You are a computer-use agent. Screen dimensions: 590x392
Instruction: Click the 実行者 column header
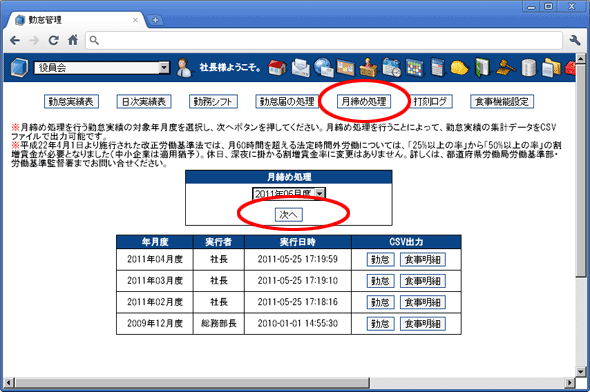[219, 242]
